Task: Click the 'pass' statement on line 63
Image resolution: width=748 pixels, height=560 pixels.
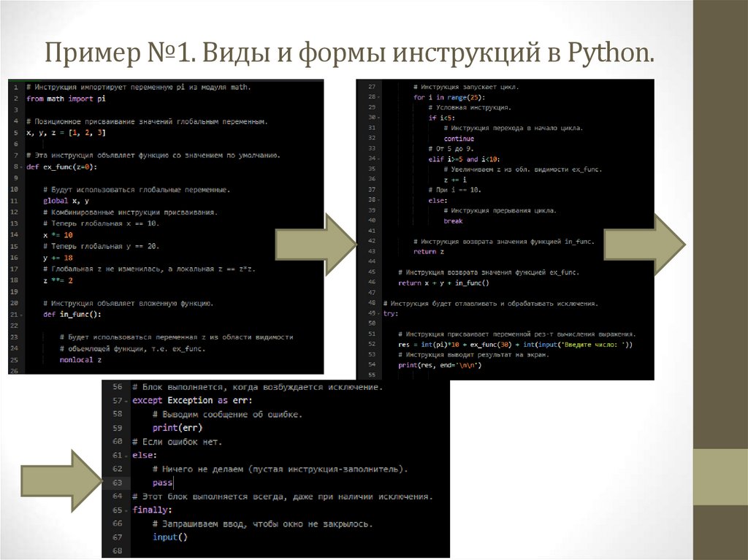Action: pyautogui.click(x=162, y=483)
